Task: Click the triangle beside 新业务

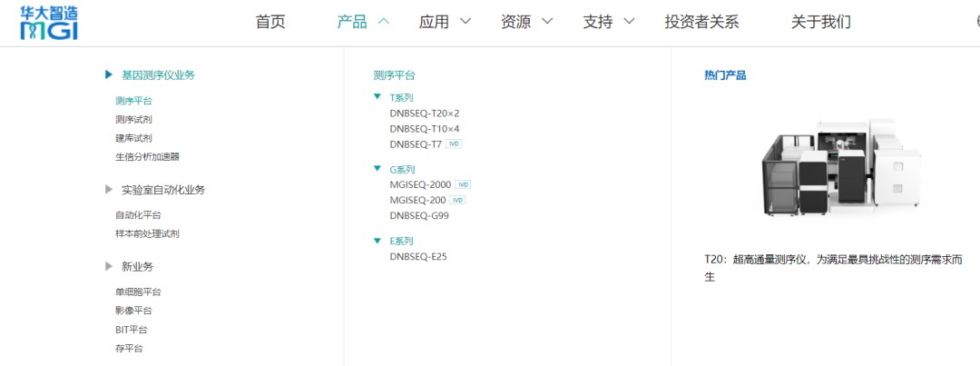Action: click(109, 266)
